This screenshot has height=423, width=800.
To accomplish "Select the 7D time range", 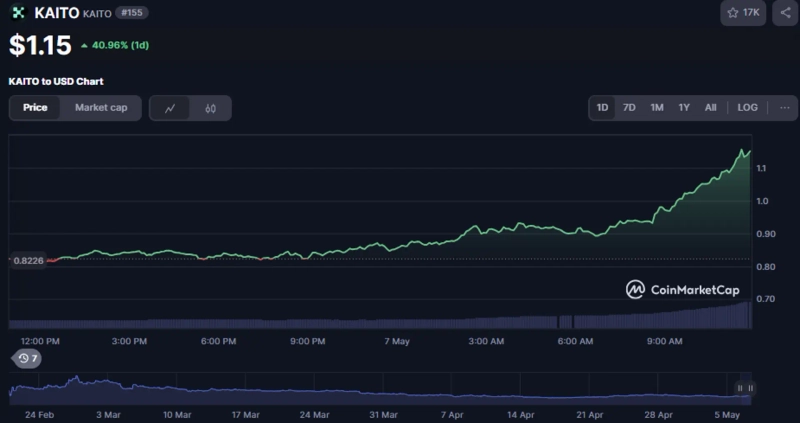I will click(629, 107).
